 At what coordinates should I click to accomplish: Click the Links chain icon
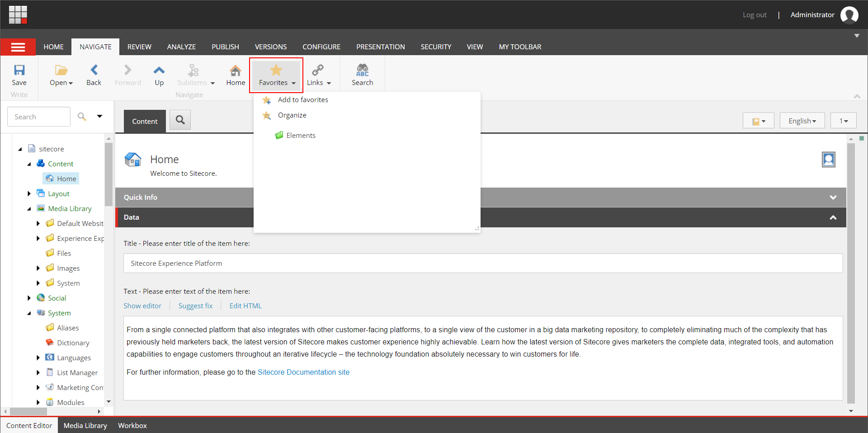tap(318, 70)
